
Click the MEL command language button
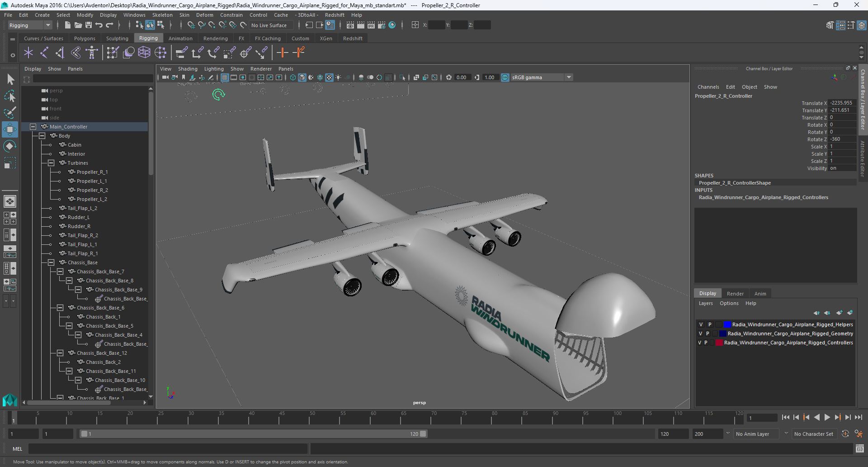[17, 449]
